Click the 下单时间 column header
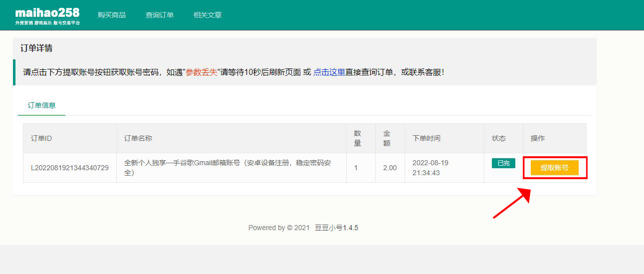Screen dimensions: 644x274 click(427, 138)
